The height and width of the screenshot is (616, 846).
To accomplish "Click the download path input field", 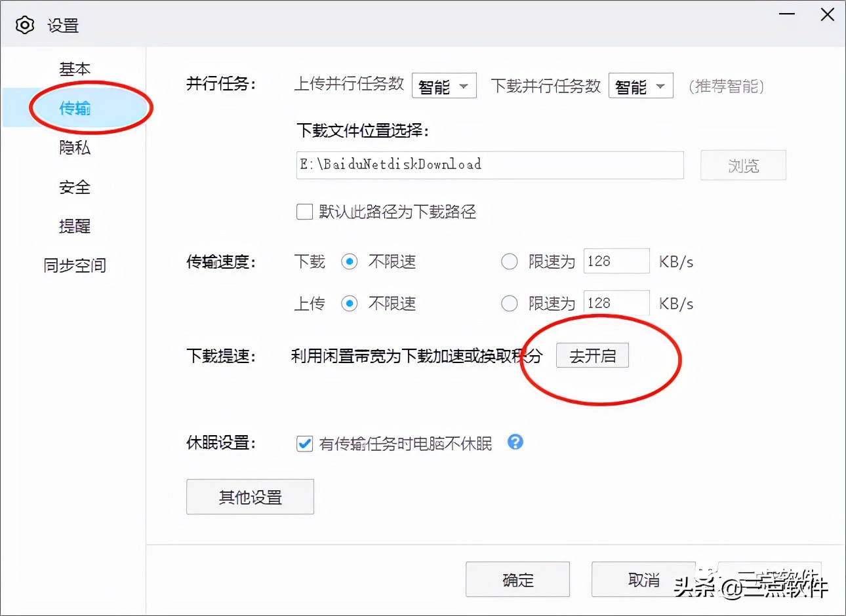I will pyautogui.click(x=489, y=165).
